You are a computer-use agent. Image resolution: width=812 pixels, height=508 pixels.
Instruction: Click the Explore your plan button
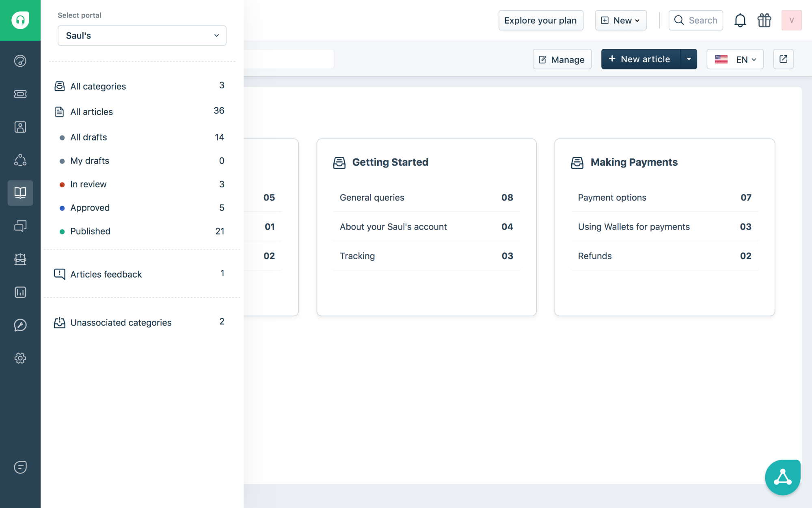tap(541, 20)
